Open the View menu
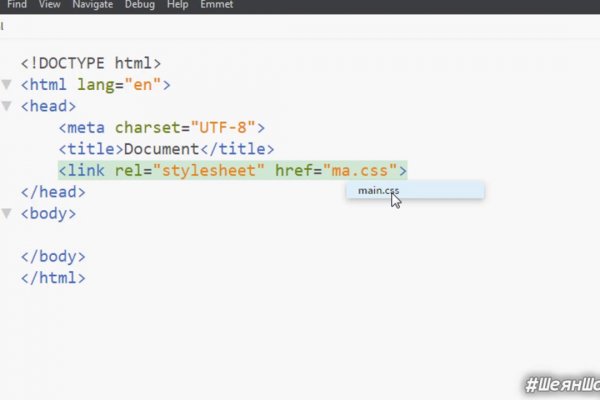 (50, 5)
